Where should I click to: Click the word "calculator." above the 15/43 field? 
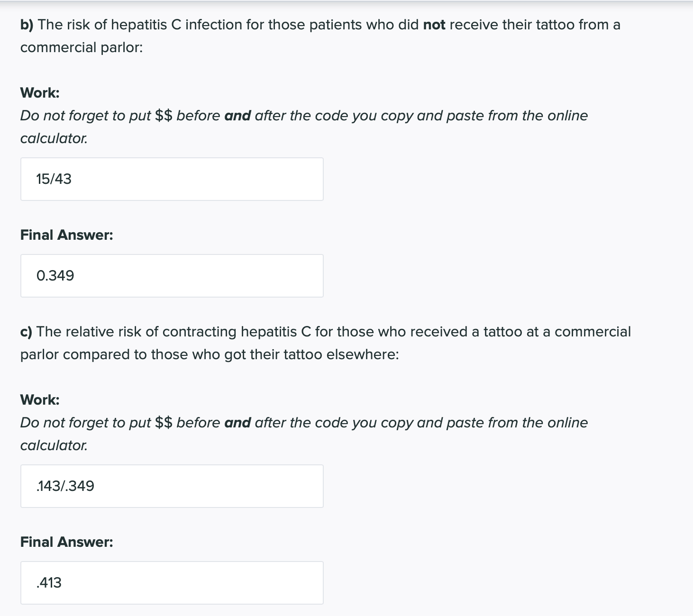coord(54,138)
